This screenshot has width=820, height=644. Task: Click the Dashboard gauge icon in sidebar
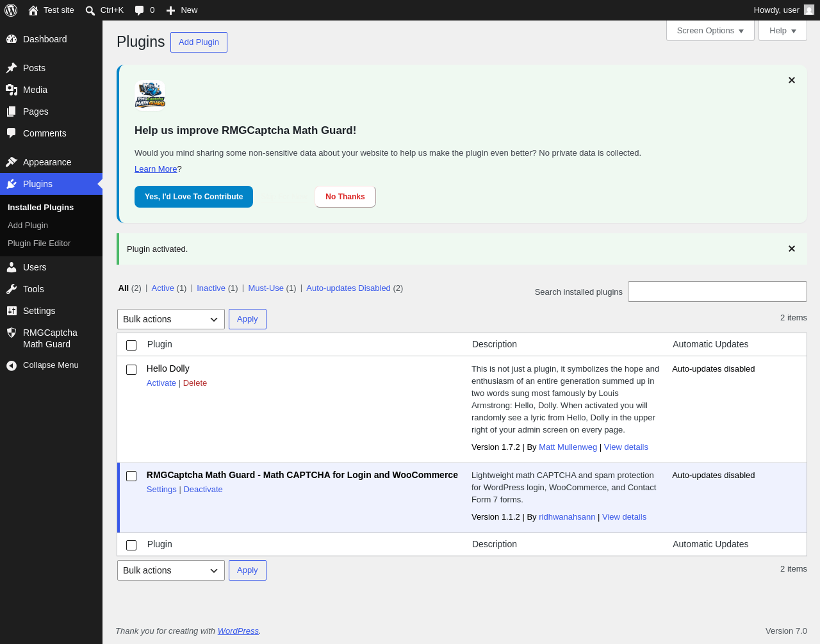(12, 39)
